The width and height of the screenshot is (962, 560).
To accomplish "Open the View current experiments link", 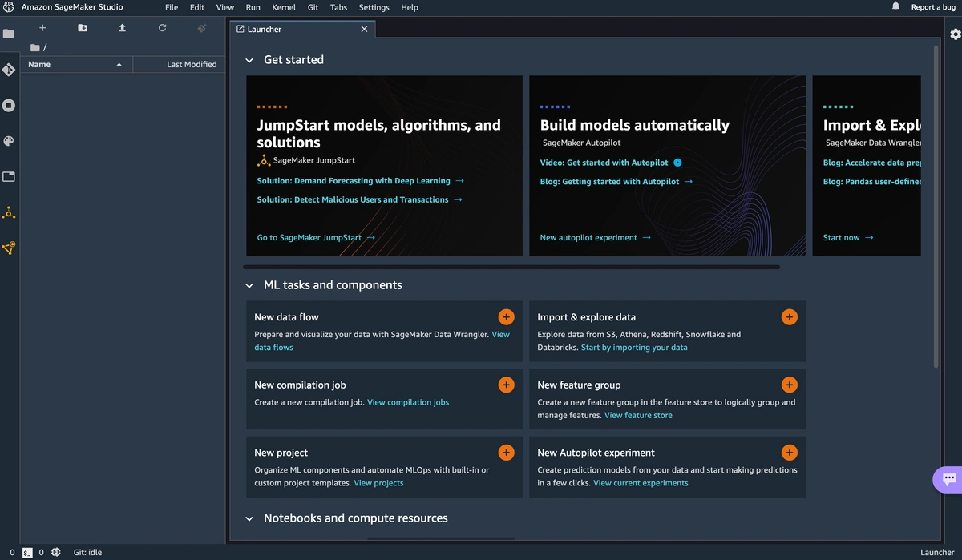I will click(641, 483).
